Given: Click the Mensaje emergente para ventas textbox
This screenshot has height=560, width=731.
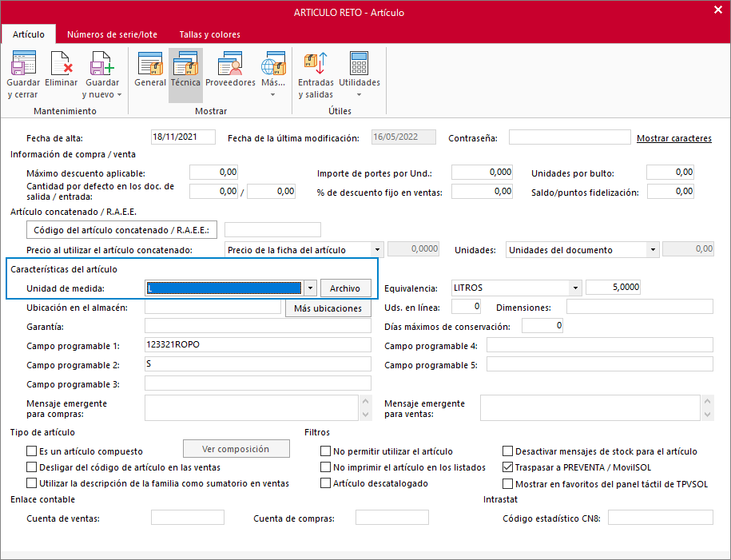Looking at the screenshot, I should click(x=590, y=407).
